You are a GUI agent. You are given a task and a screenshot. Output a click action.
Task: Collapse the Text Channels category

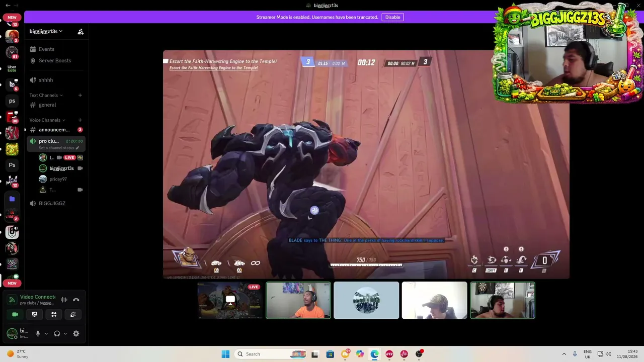pos(46,95)
